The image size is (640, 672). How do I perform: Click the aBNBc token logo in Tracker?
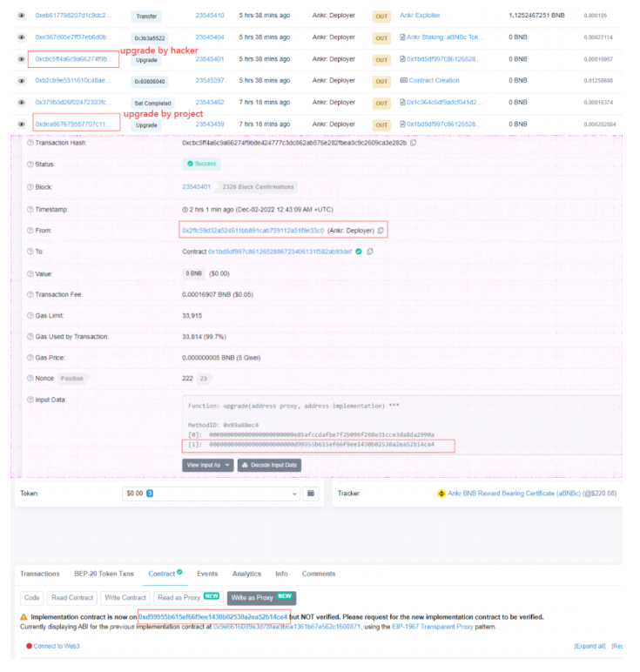441,494
